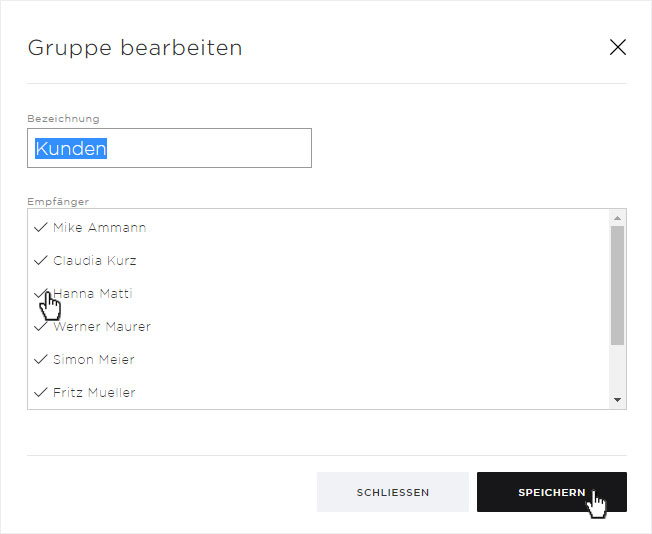Click the recipient list scroll-up arrow
The image size is (652, 534).
coord(617,218)
